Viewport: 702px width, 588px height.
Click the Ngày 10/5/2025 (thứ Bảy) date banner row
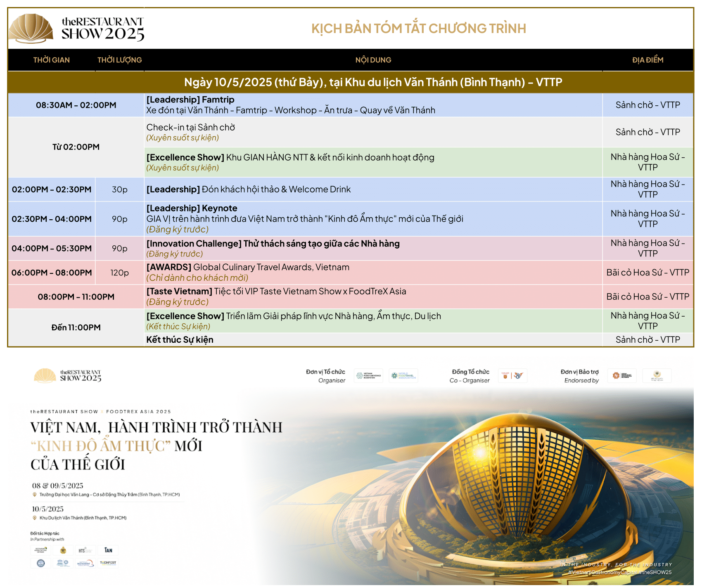351,82
